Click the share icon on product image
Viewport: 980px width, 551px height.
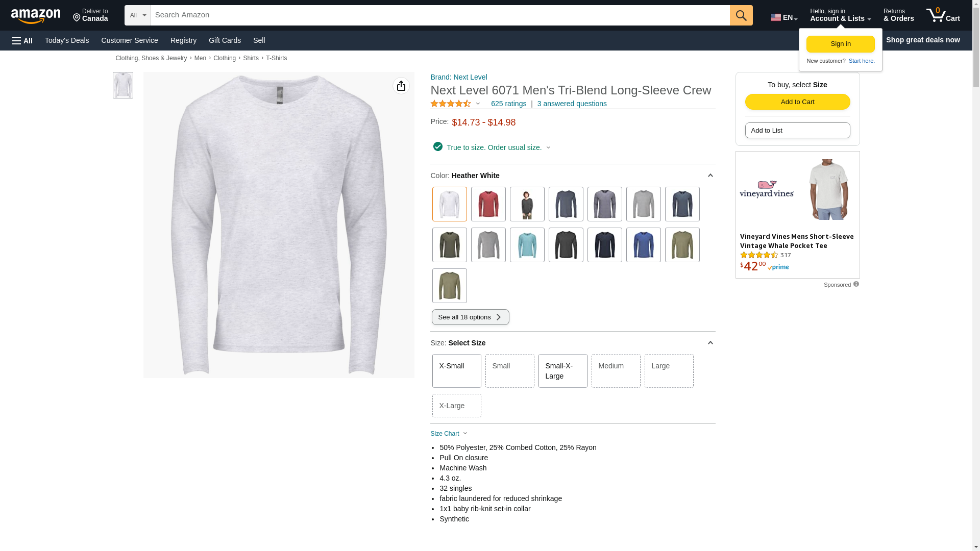click(401, 86)
